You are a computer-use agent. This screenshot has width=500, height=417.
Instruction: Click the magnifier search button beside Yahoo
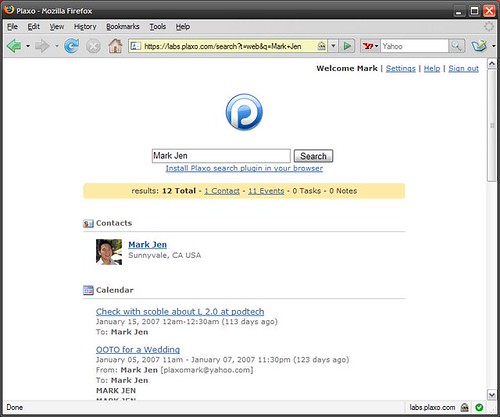456,46
